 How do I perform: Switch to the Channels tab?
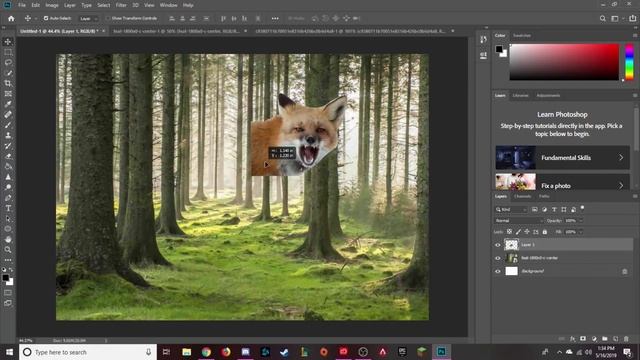click(522, 196)
